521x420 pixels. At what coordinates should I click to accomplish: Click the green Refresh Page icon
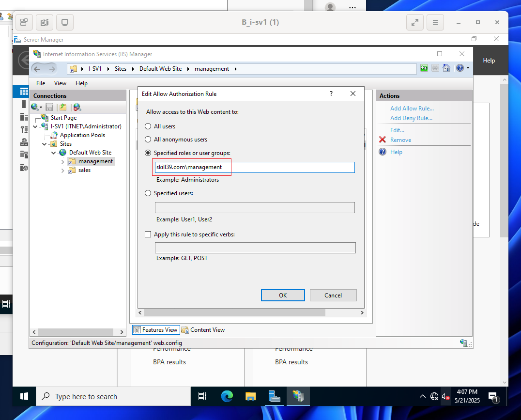point(424,68)
